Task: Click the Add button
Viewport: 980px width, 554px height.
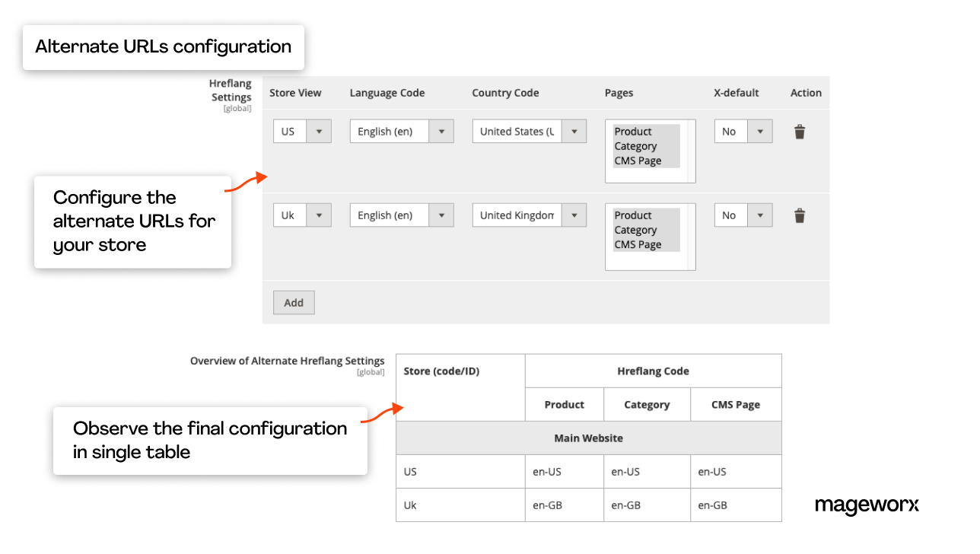Action: [x=294, y=302]
